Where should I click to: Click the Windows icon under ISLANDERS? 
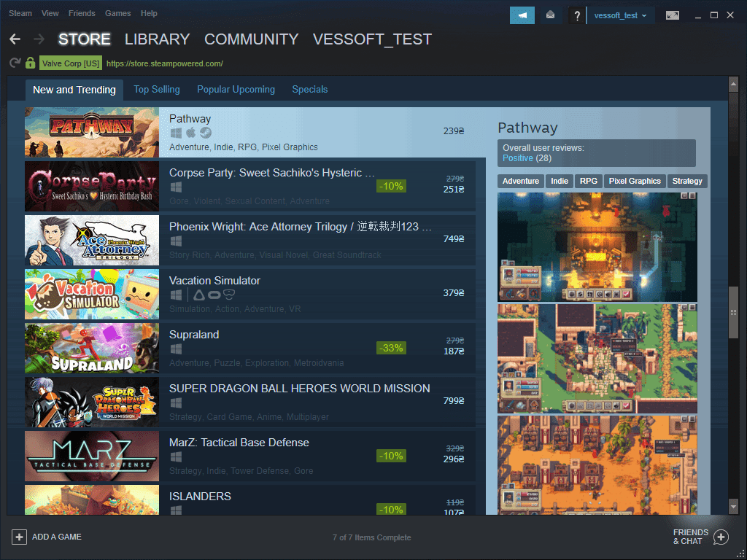(176, 510)
